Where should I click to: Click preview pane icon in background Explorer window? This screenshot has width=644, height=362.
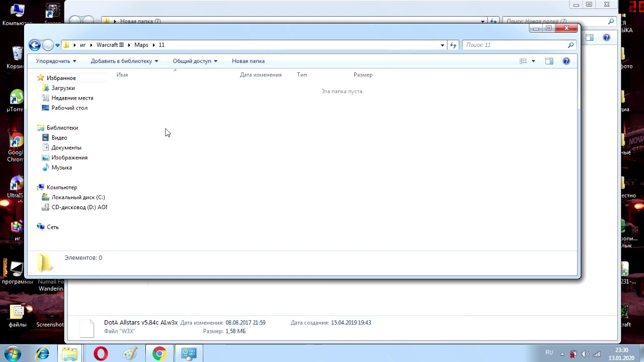[x=589, y=38]
